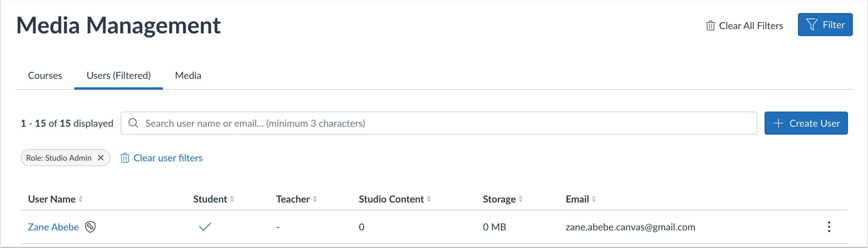Click the trash icon beside Clear All Filters
Image resolution: width=868 pixels, height=248 pixels.
click(710, 25)
